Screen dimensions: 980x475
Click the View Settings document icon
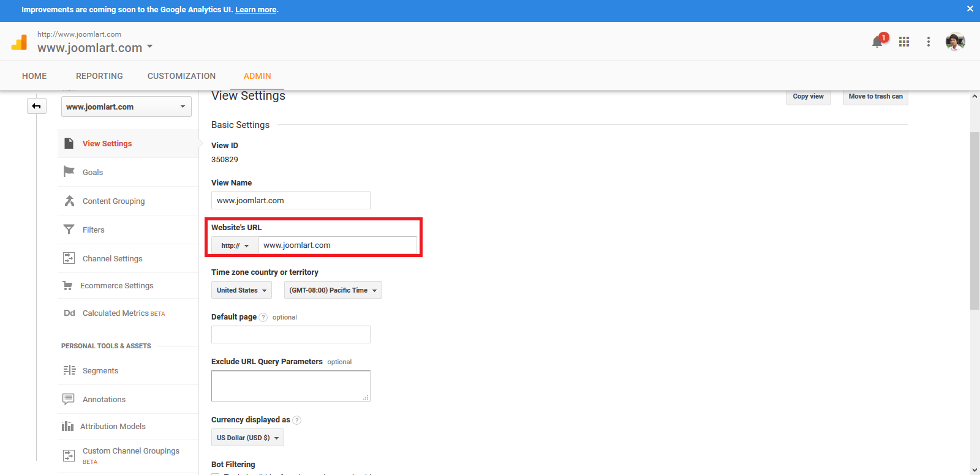(x=69, y=143)
